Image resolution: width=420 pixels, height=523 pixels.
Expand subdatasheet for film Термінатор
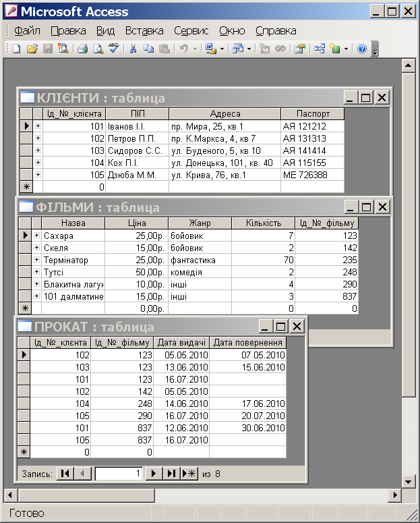[36, 260]
